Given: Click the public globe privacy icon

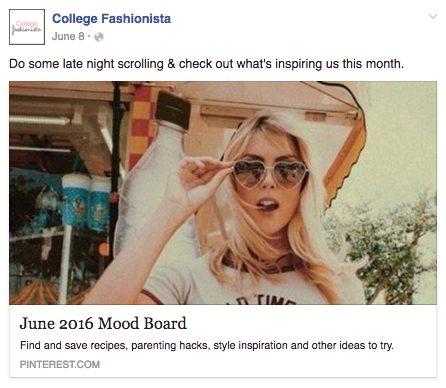Looking at the screenshot, I should pyautogui.click(x=99, y=37).
